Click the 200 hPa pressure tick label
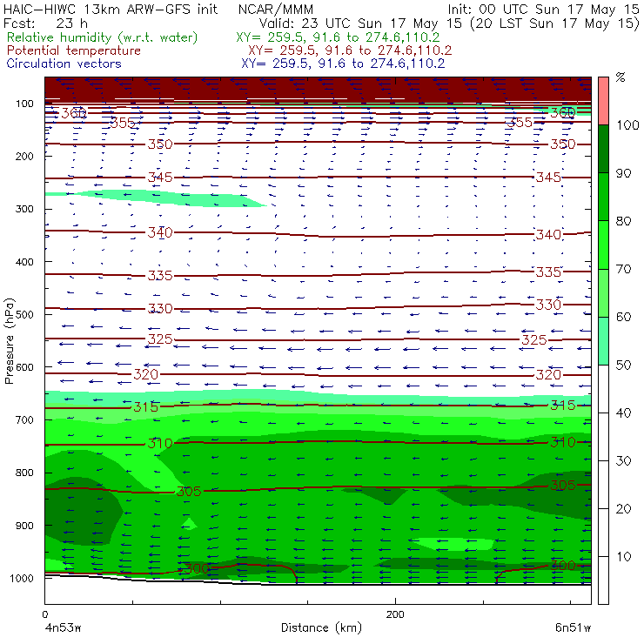 (24, 156)
